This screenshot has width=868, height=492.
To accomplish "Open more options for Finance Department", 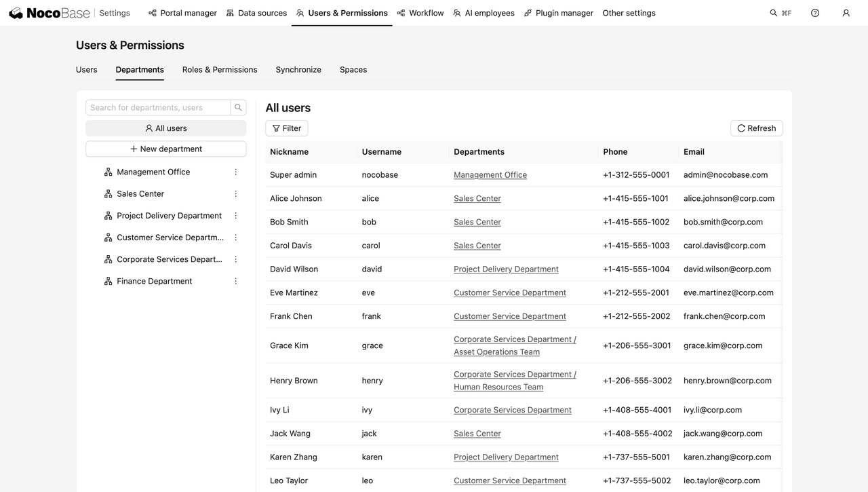I will tap(236, 281).
